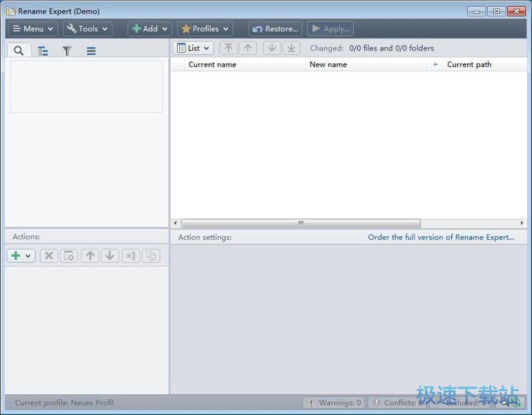Open the Add files dropdown

[150, 29]
